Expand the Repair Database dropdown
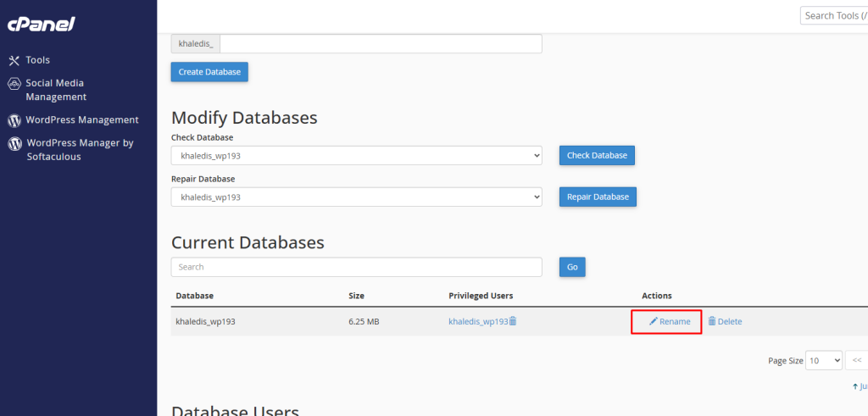The width and height of the screenshot is (868, 416). coord(356,197)
